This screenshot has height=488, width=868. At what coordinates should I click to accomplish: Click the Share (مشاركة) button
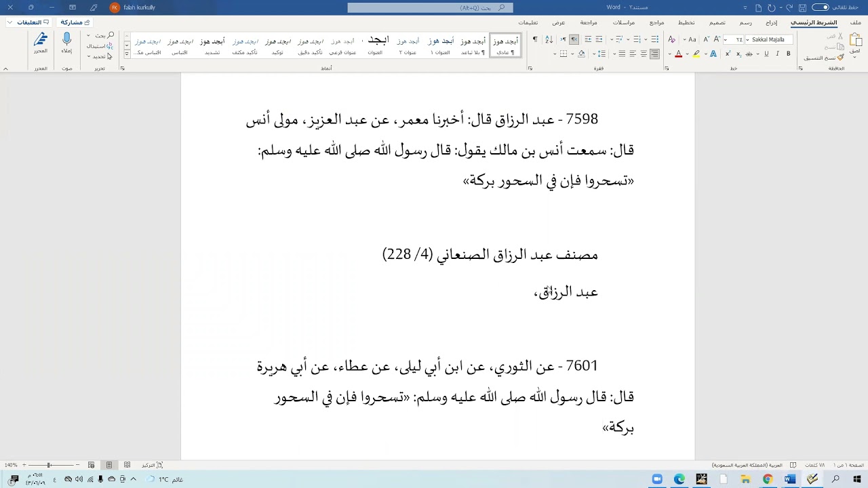(x=75, y=22)
